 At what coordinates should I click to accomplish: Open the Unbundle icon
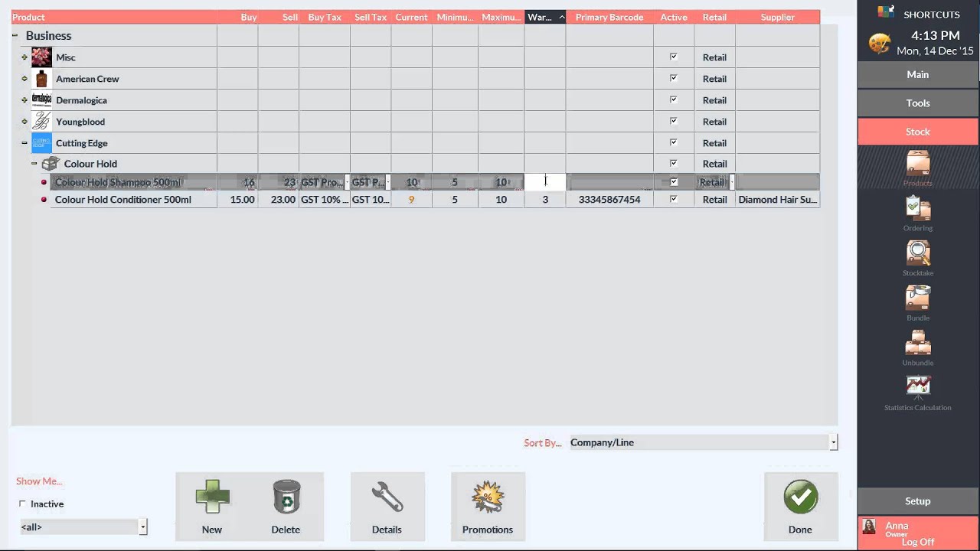(x=917, y=343)
